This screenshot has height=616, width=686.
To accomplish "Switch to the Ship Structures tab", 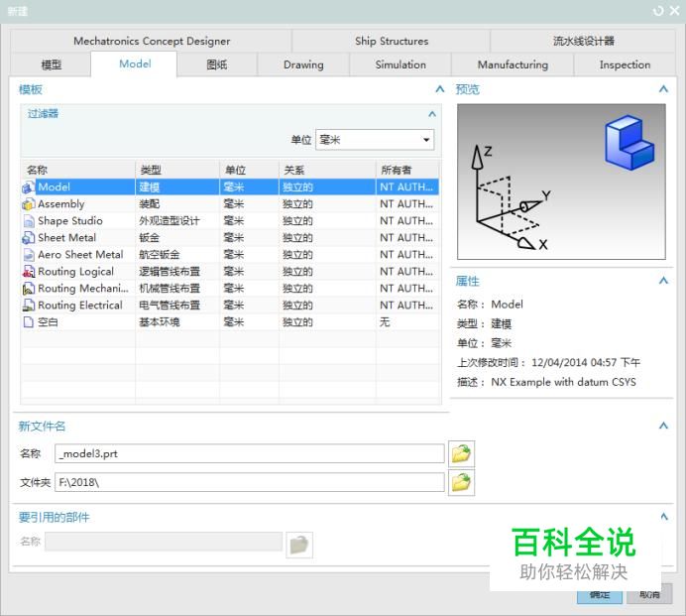I will click(x=392, y=41).
